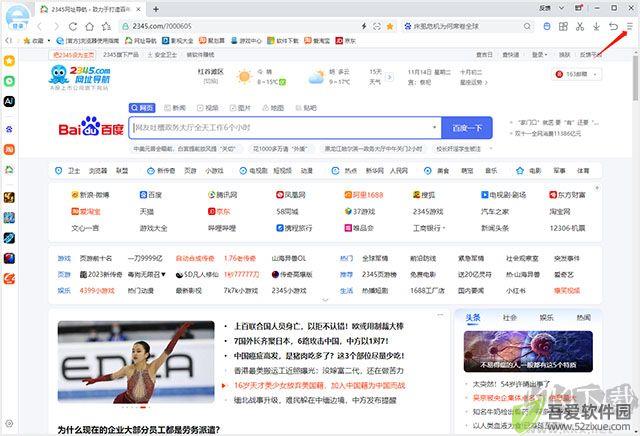The width and height of the screenshot is (640, 436).
Task: Switch to the 娱乐 news tab
Action: click(x=547, y=318)
